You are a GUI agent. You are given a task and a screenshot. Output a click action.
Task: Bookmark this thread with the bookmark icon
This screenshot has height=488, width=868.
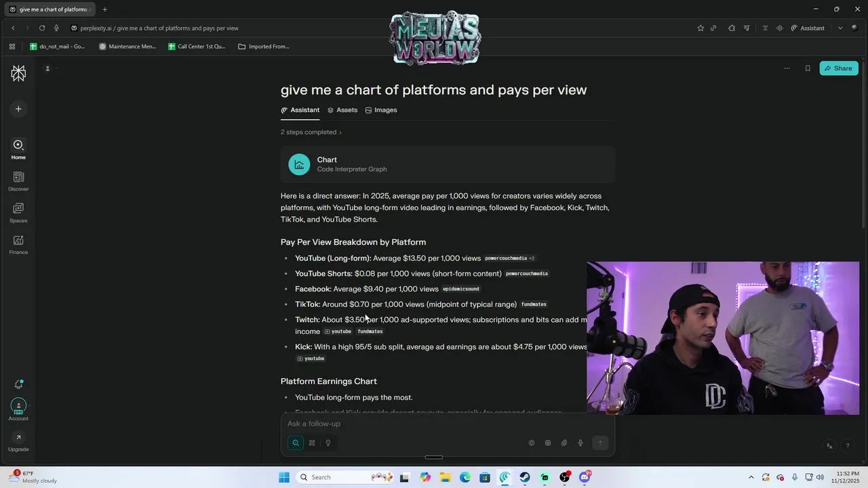pos(808,68)
